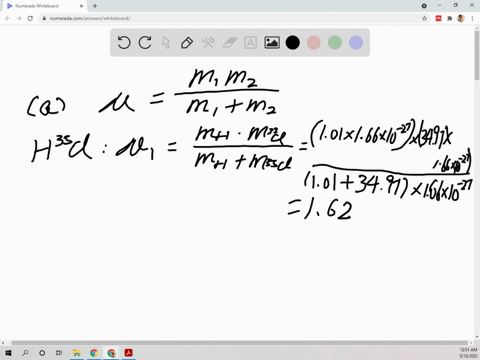Open the tools settings icon

pyautogui.click(x=208, y=43)
